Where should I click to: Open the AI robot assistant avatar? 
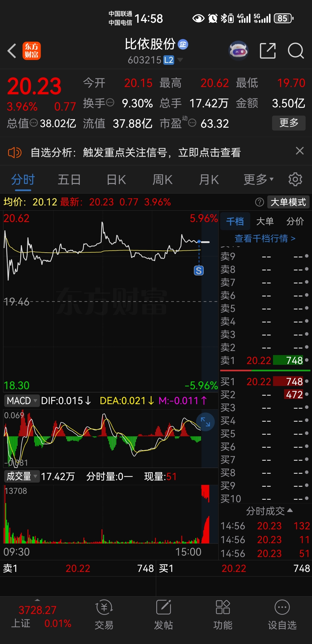pyautogui.click(x=238, y=50)
